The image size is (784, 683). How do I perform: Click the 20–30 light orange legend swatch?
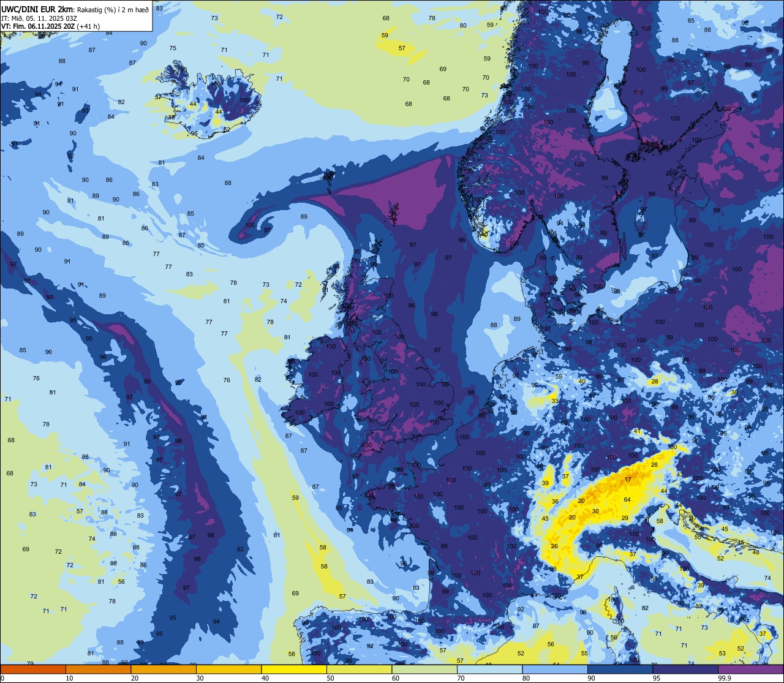[164, 669]
